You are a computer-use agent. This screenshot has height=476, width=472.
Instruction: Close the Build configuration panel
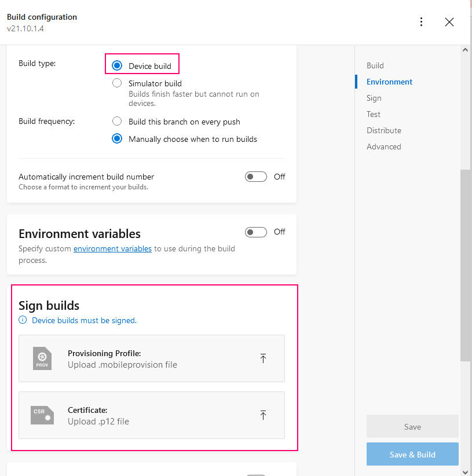pyautogui.click(x=449, y=22)
